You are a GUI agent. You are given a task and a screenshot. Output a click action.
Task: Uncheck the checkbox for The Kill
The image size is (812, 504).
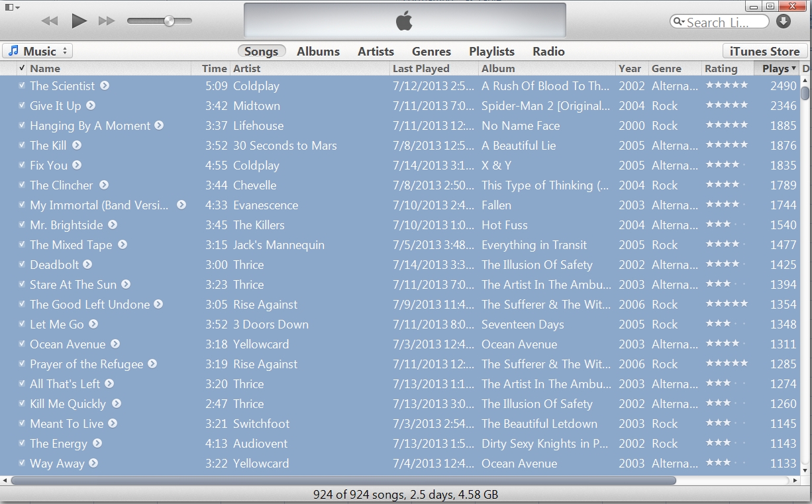click(22, 145)
